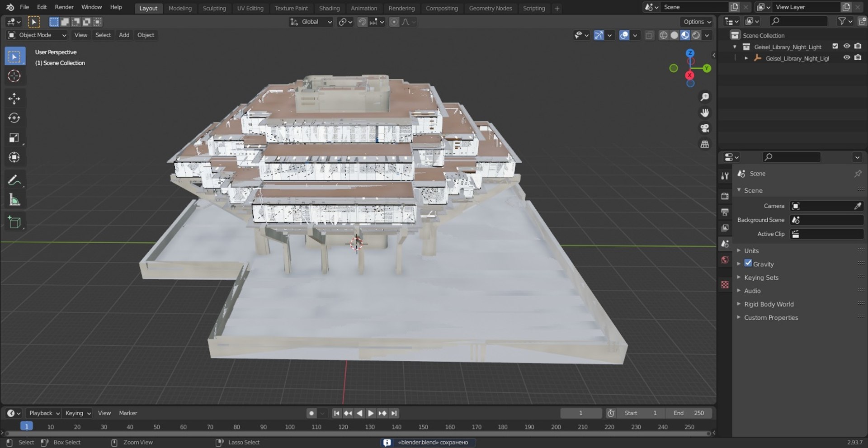Click the pan view hand icon

click(704, 113)
